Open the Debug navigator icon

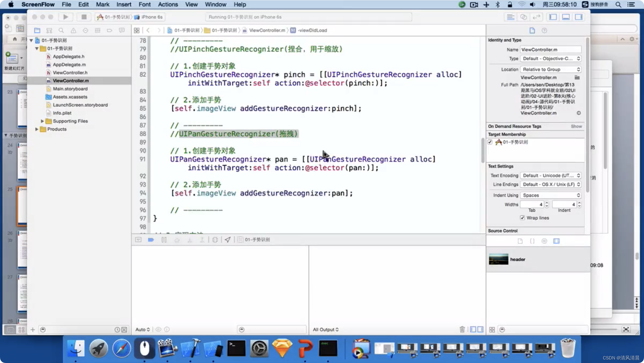pos(97,30)
